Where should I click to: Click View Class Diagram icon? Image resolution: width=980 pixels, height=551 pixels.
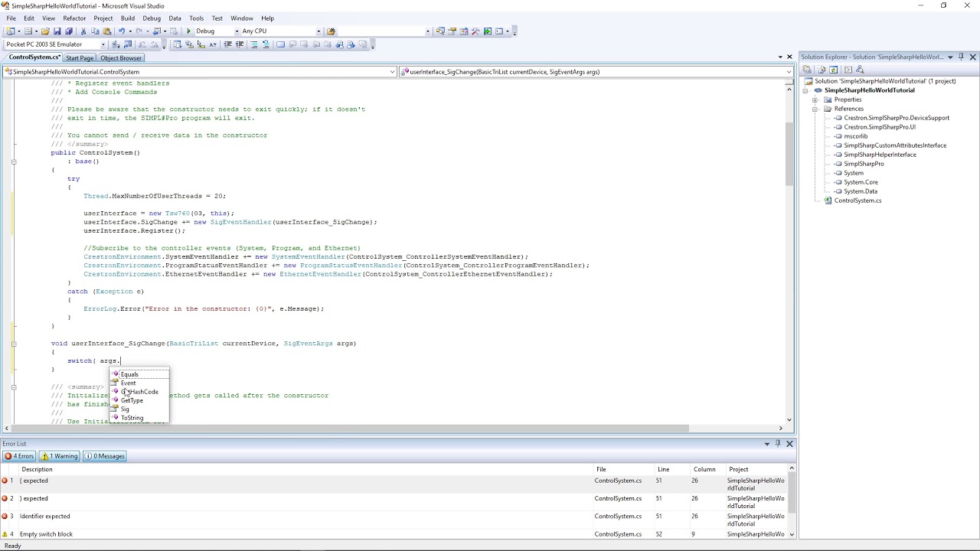tap(860, 70)
